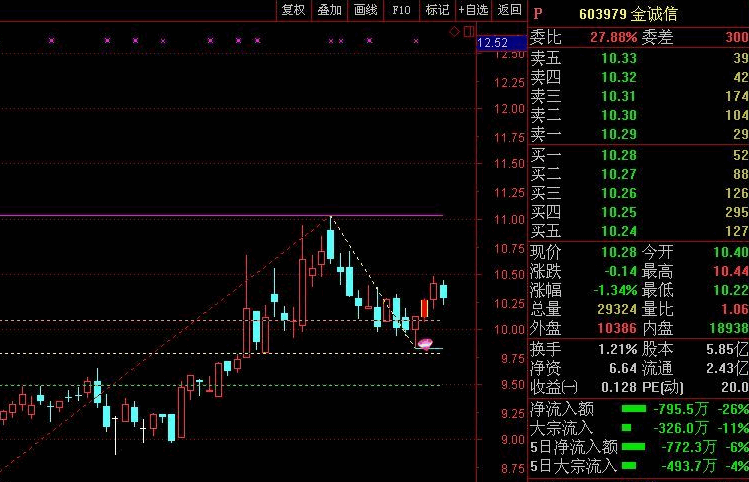
Task: Click the 11.00 price axis label
Action: pyautogui.click(x=509, y=220)
